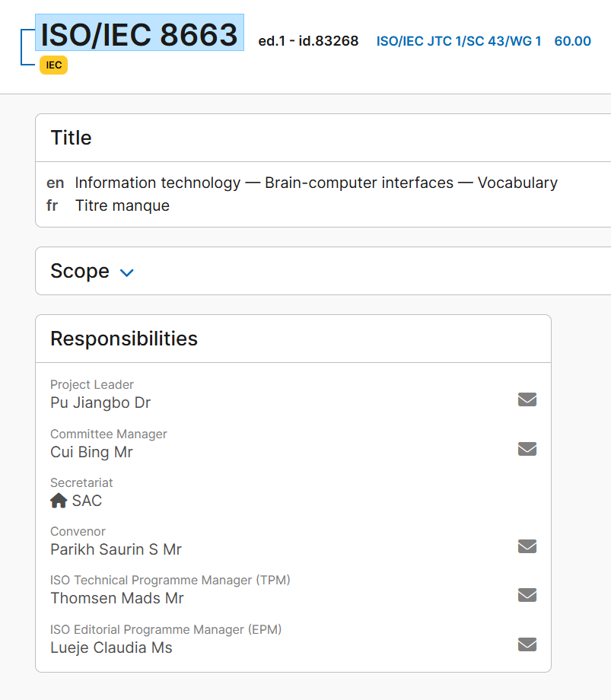Click Committee Manager name Cui Bing Mr
This screenshot has height=700, width=611.
91,452
